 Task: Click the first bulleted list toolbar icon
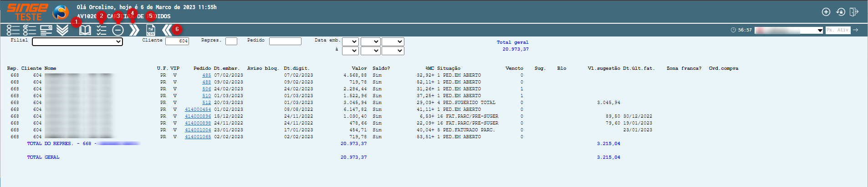pos(13,30)
